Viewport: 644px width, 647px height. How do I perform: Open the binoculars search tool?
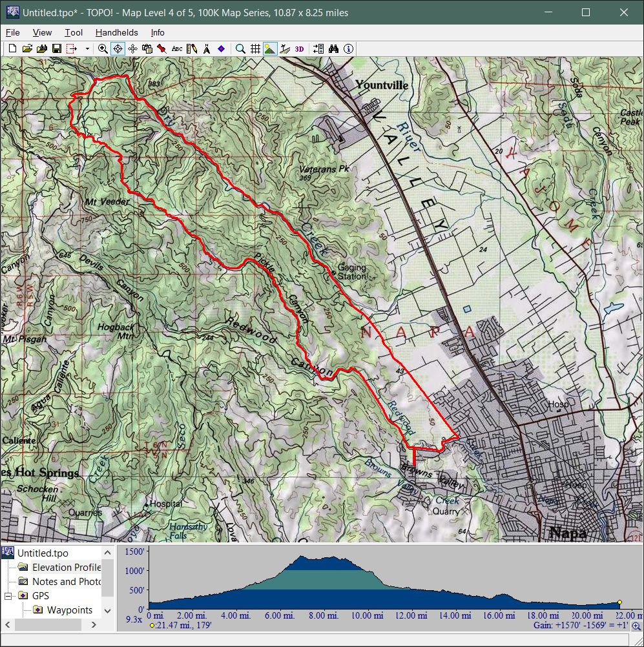[x=333, y=48]
